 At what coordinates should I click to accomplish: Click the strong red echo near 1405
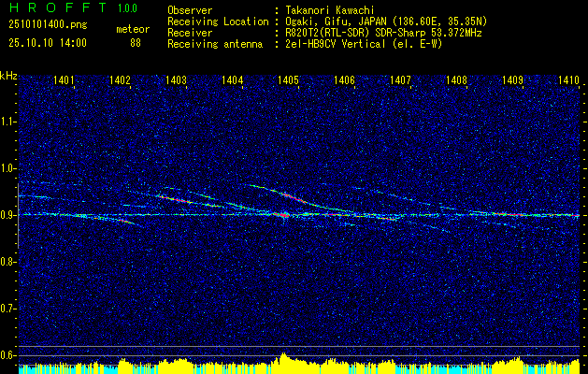[x=283, y=214]
